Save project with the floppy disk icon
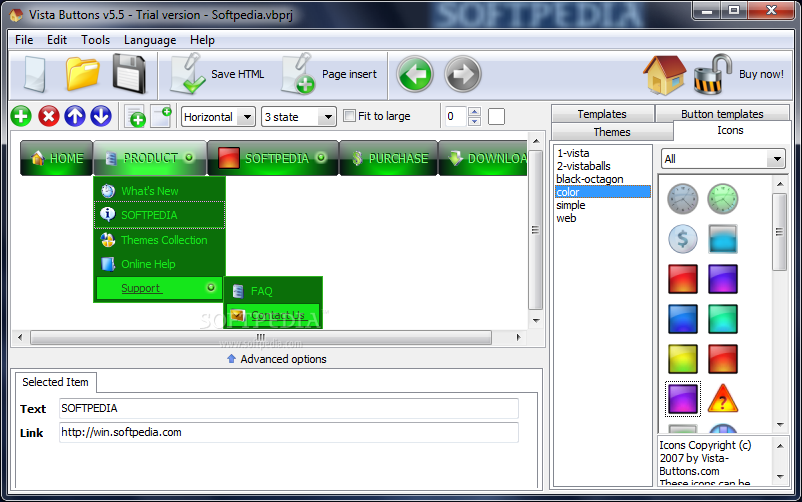Screen dimensions: 802x502 click(x=129, y=74)
